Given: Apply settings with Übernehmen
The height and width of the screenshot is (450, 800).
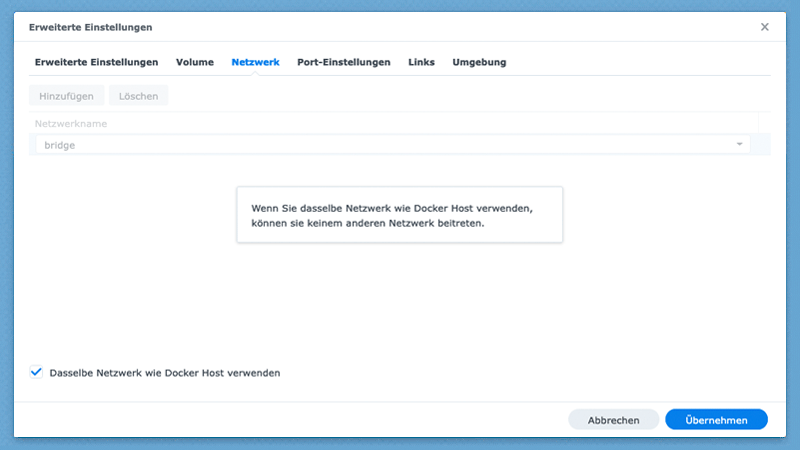Looking at the screenshot, I should (716, 420).
